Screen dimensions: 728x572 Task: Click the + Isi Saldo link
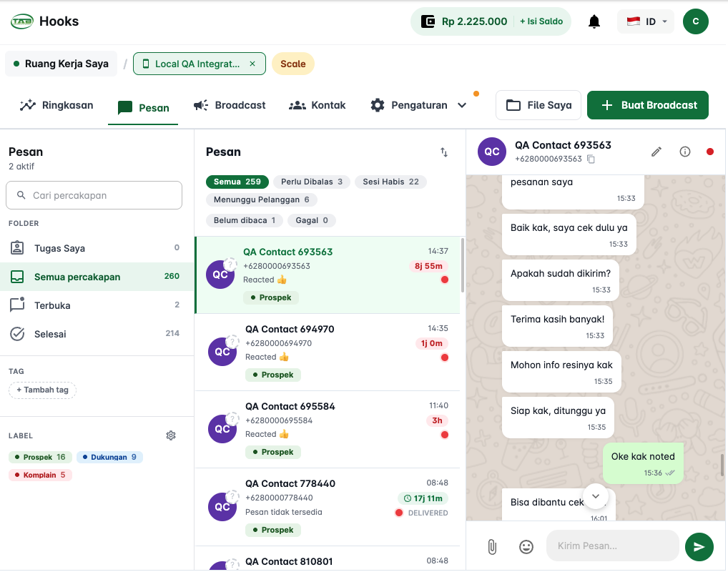(x=541, y=21)
